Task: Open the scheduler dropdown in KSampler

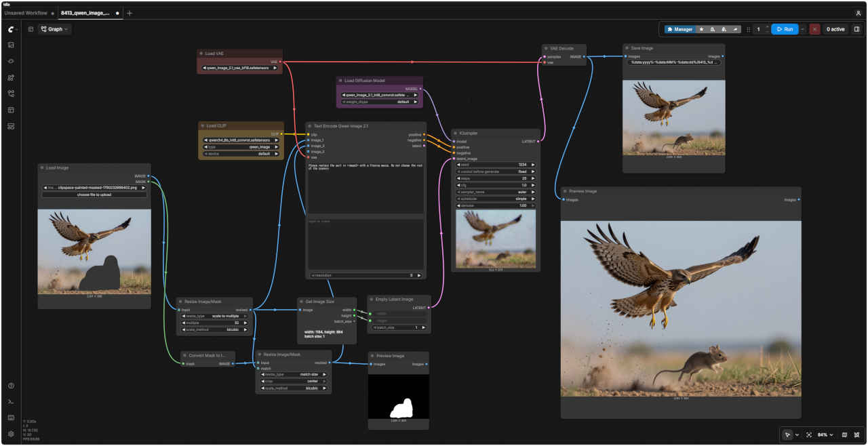Action: pos(496,199)
